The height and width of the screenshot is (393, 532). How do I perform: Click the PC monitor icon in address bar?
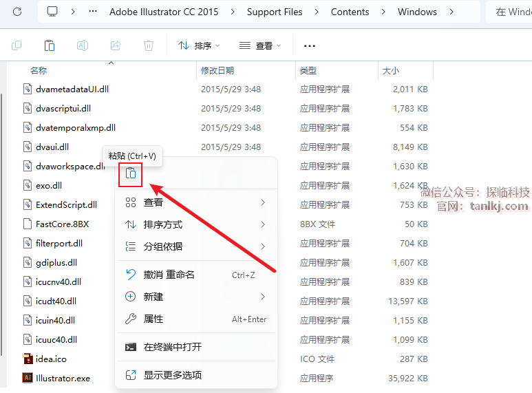[x=53, y=12]
